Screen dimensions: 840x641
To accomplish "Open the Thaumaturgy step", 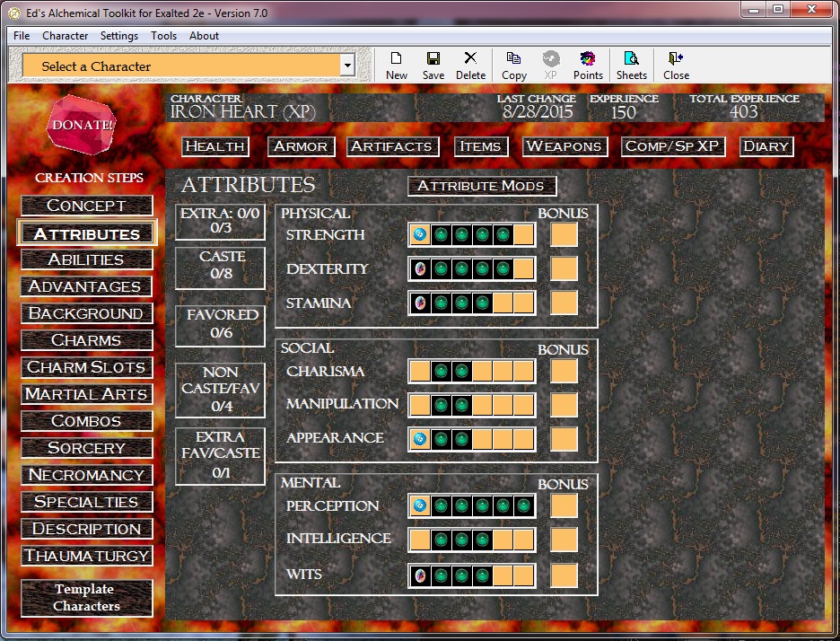I will click(87, 556).
